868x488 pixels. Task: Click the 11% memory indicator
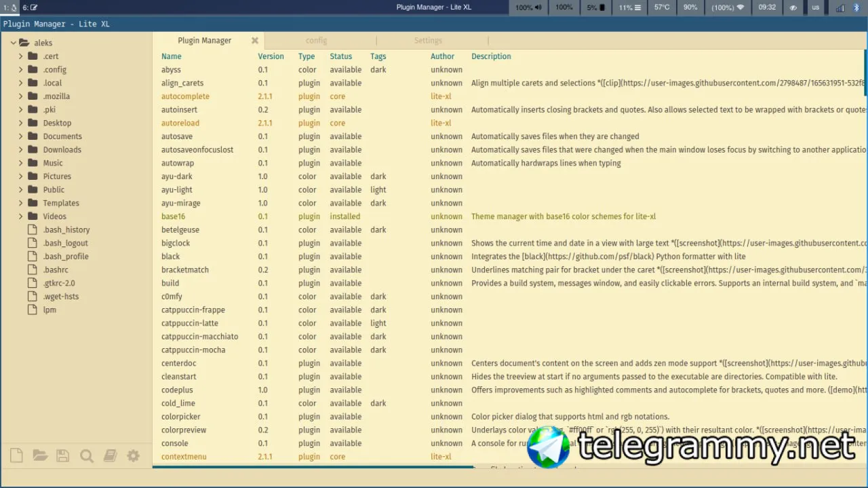(629, 7)
